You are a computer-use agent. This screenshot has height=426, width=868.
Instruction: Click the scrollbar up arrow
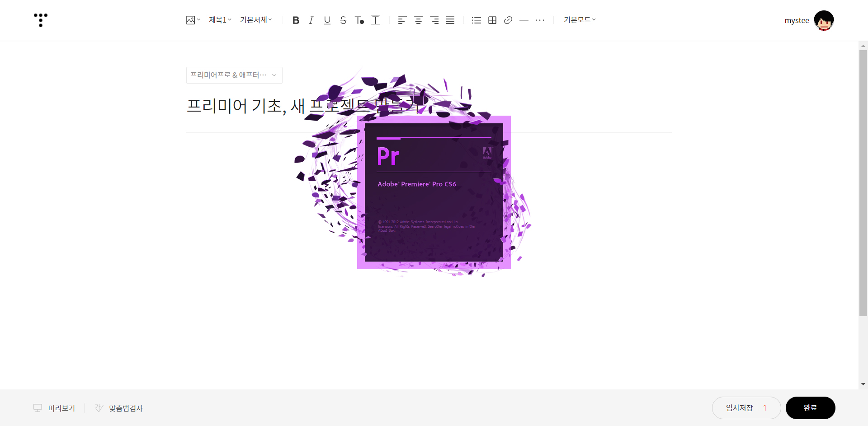863,46
